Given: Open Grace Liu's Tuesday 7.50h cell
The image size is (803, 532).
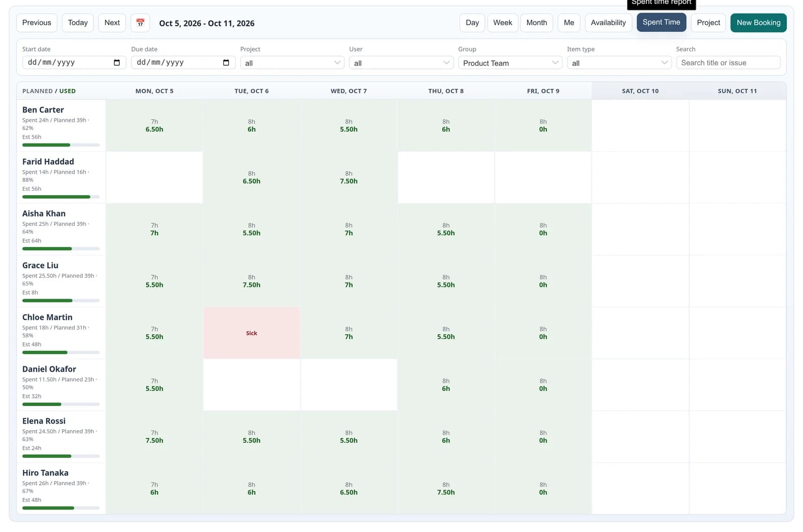Looking at the screenshot, I should click(x=251, y=281).
